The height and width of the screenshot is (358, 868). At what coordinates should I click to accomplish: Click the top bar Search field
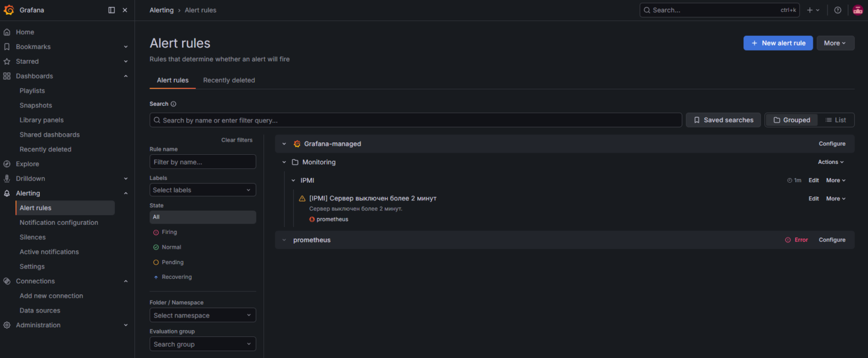pos(719,10)
